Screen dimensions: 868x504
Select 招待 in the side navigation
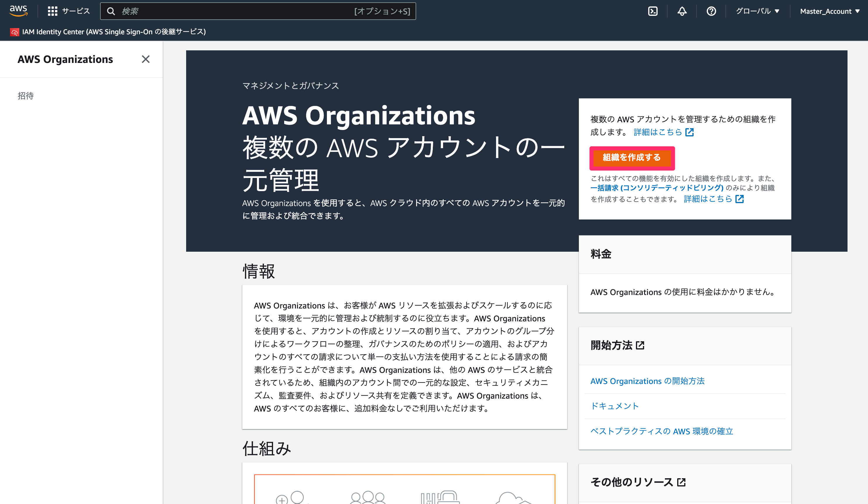[x=26, y=96]
